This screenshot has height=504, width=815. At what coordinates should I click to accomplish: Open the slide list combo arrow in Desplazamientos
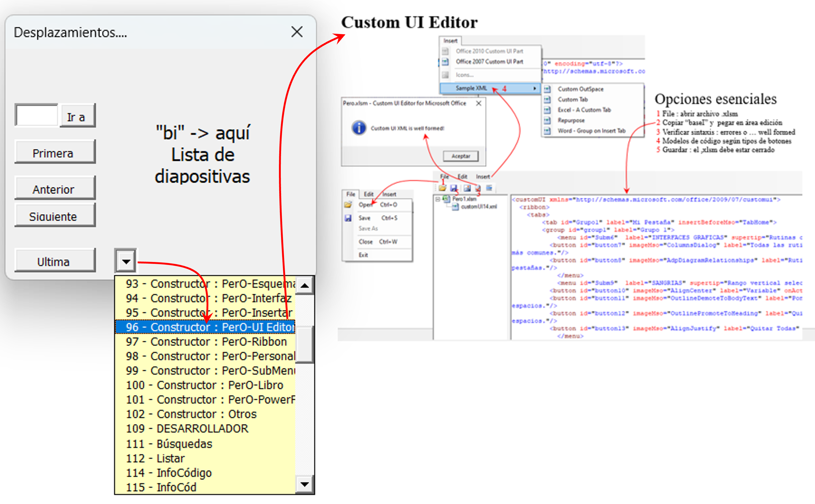click(126, 261)
